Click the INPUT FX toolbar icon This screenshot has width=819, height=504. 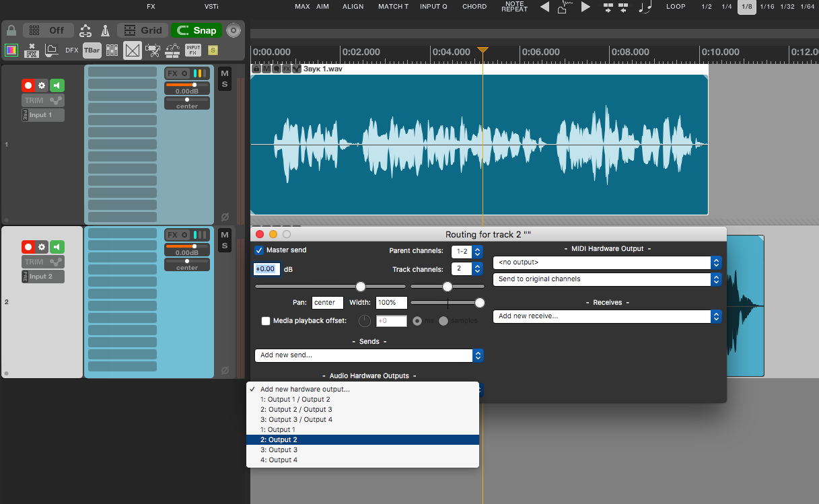pos(192,50)
